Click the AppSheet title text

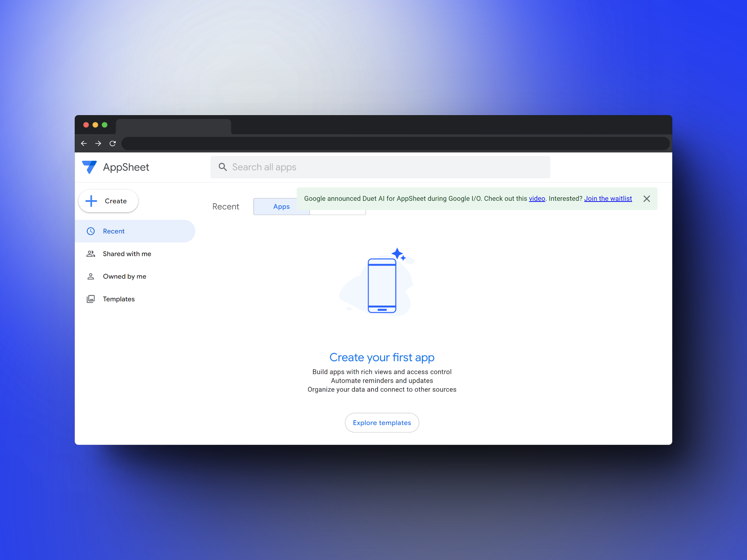tap(126, 167)
